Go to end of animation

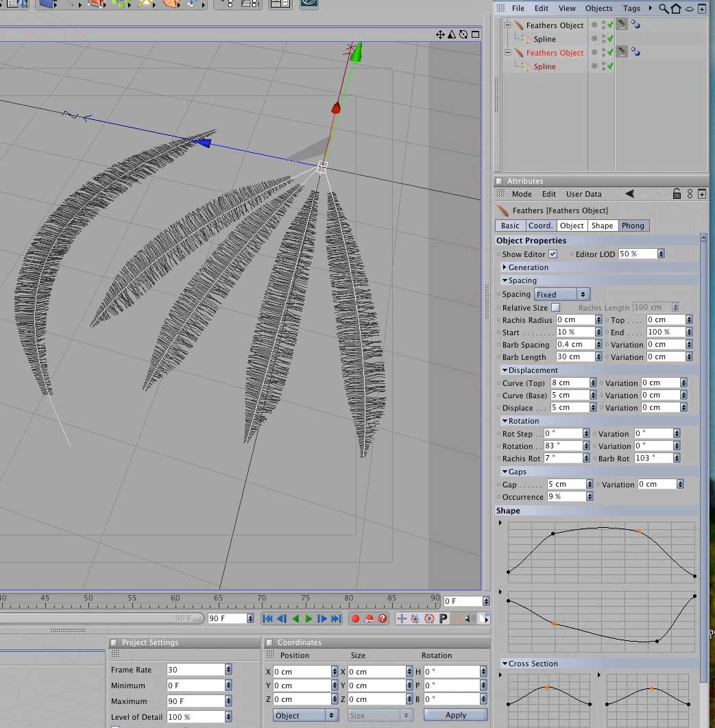pyautogui.click(x=337, y=618)
